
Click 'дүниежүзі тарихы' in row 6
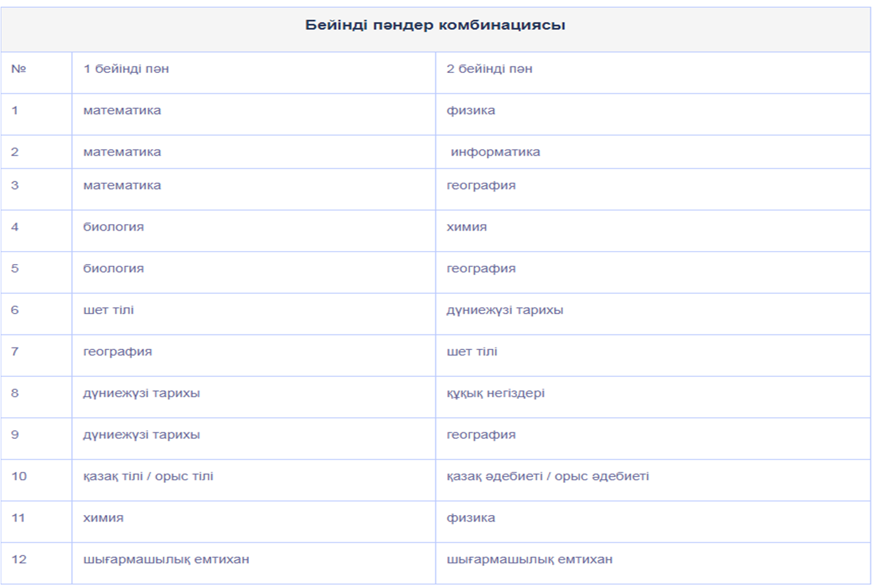(x=505, y=310)
